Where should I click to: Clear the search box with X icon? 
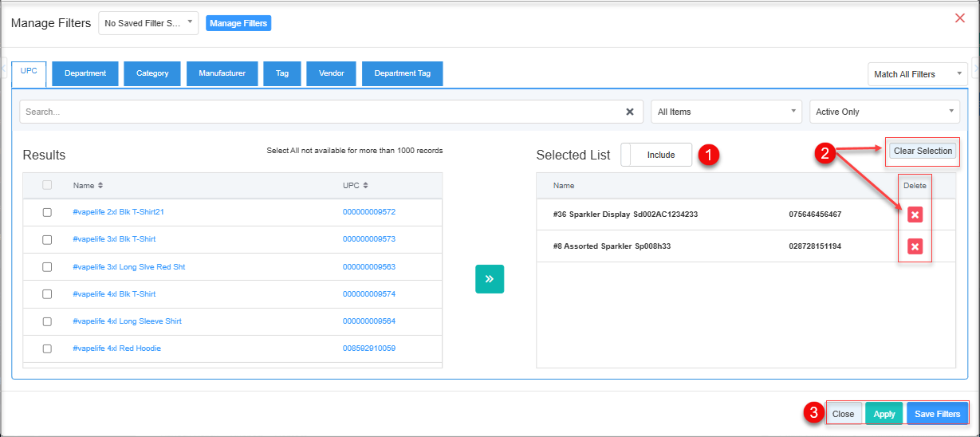[x=629, y=112]
